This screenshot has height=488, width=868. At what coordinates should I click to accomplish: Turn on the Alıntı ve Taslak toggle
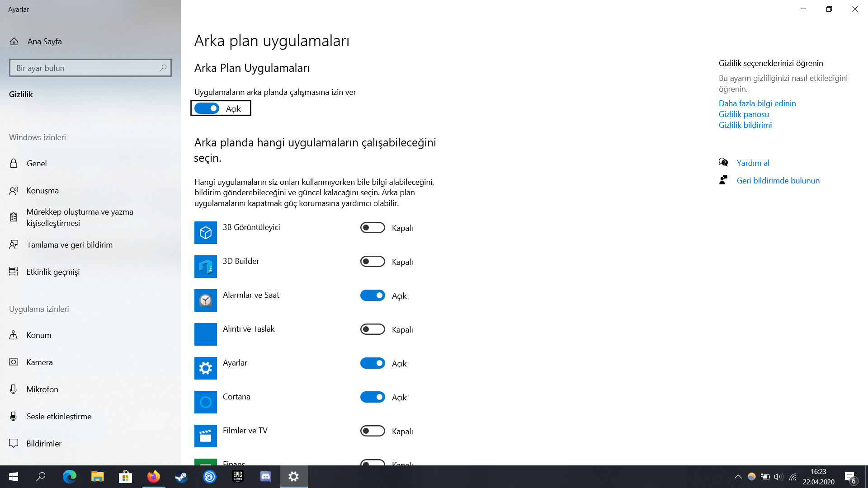tap(373, 329)
